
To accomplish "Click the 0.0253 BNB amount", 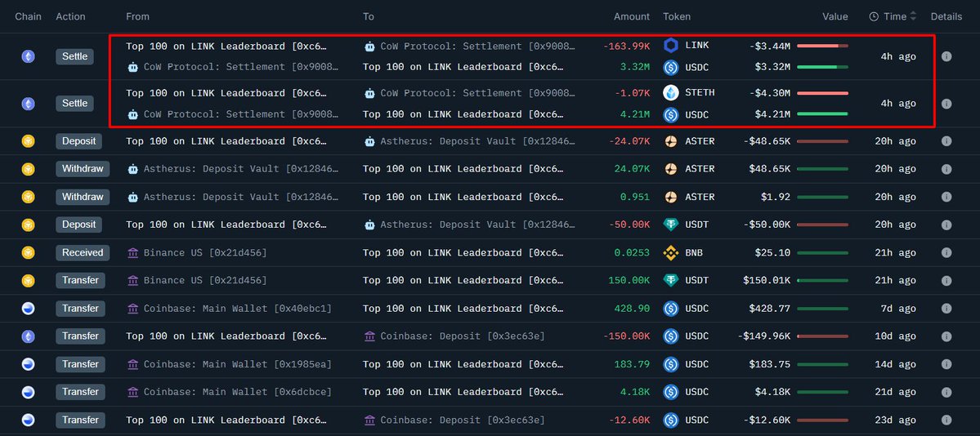I will tap(632, 252).
